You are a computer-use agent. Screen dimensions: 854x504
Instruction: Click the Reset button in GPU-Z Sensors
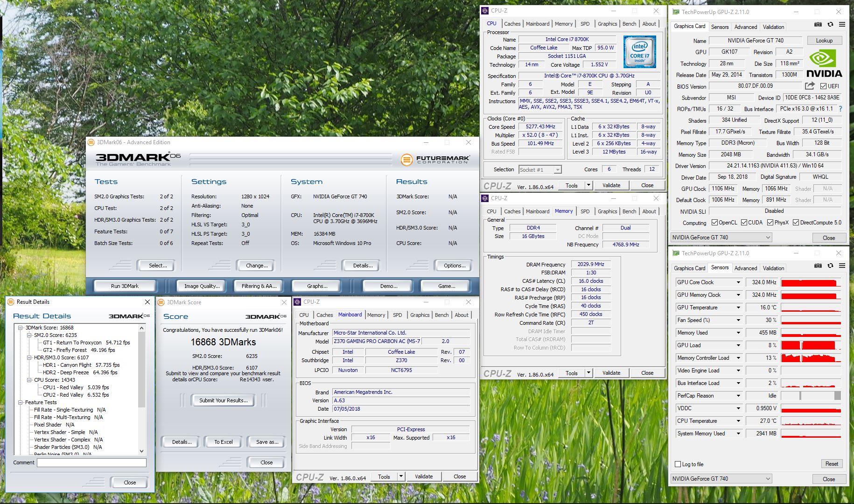pyautogui.click(x=832, y=464)
